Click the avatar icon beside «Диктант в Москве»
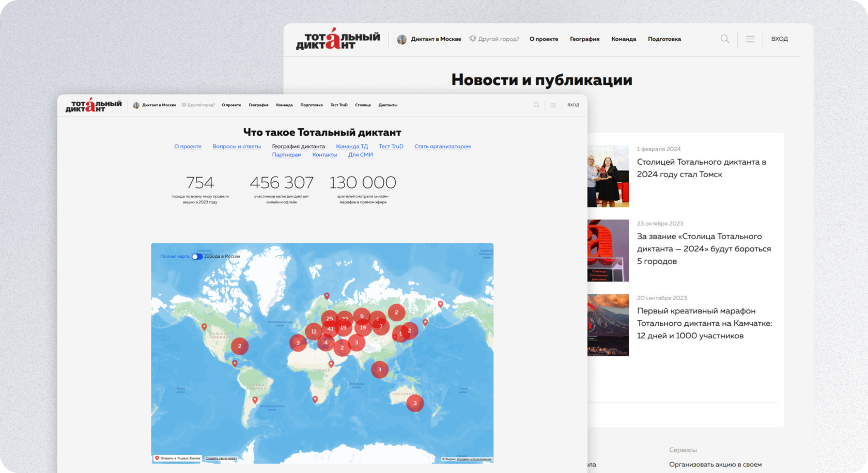 click(135, 105)
